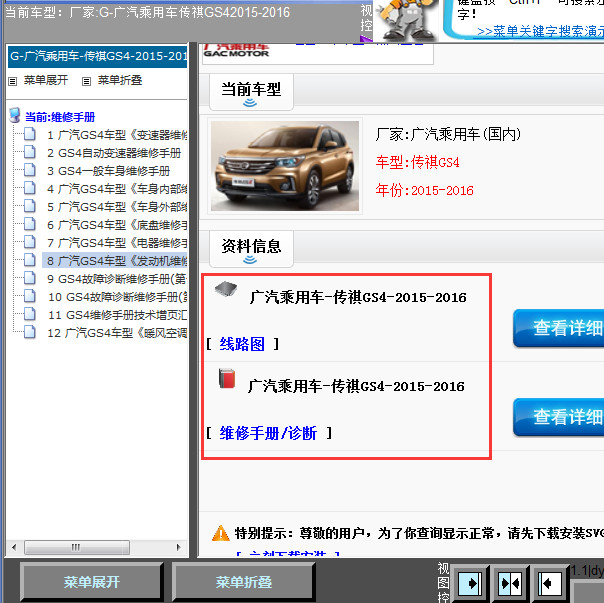This screenshot has width=604, height=603.
Task: Click the 年份:2015-2016 text
Action: coord(424,190)
